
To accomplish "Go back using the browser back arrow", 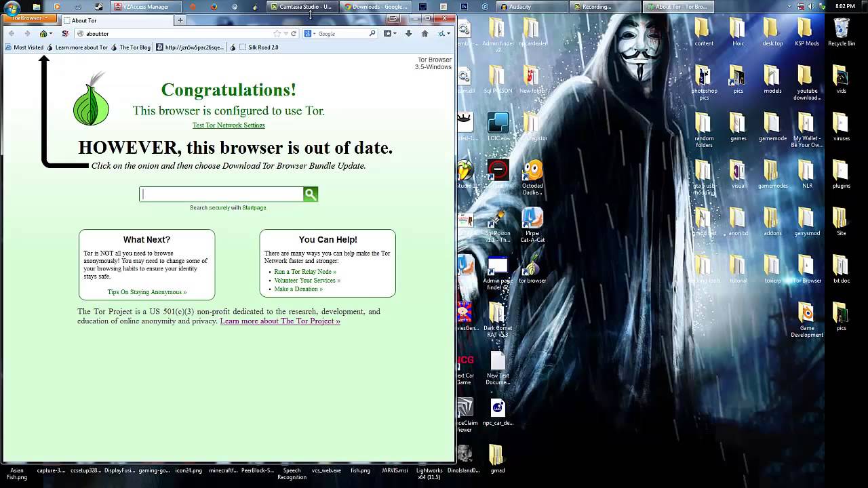I will click(x=11, y=33).
